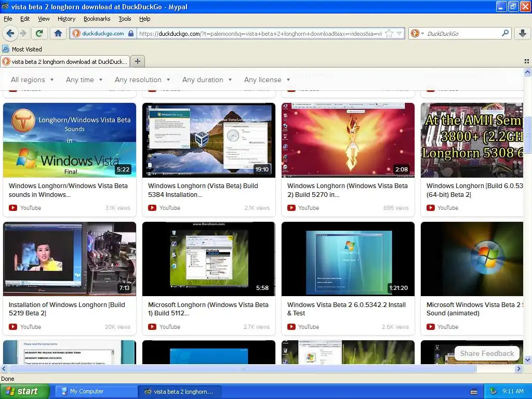Screen dimensions: 532x399
Task: Click the Most Visited bookmarks icon
Action: coord(5,49)
